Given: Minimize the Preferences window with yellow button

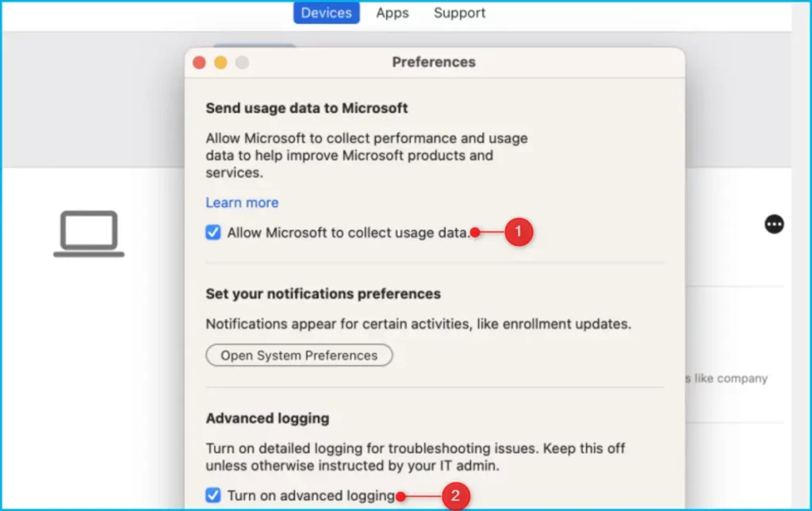Looking at the screenshot, I should tap(220, 63).
